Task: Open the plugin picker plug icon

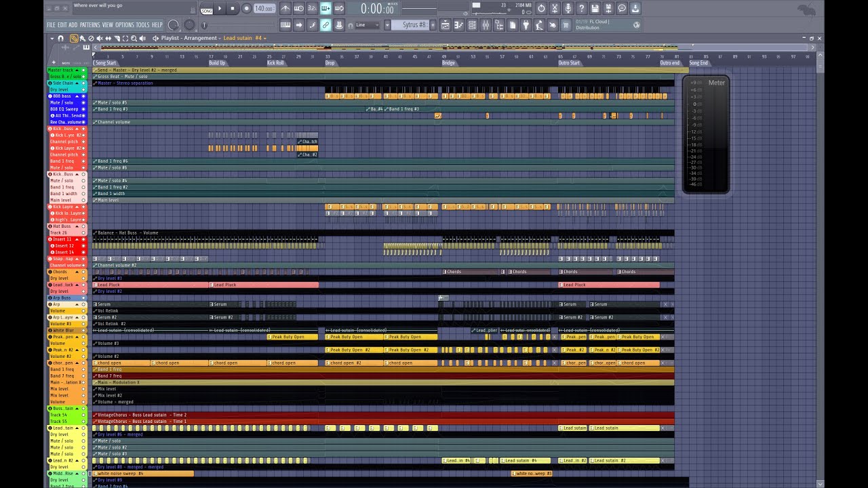Action: tap(526, 25)
